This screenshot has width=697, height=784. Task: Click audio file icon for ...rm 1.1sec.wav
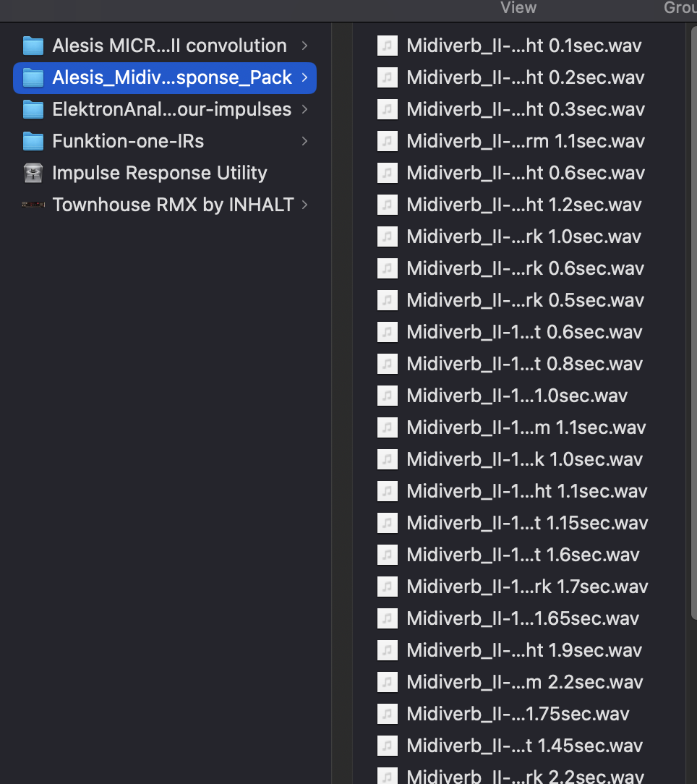coord(387,142)
